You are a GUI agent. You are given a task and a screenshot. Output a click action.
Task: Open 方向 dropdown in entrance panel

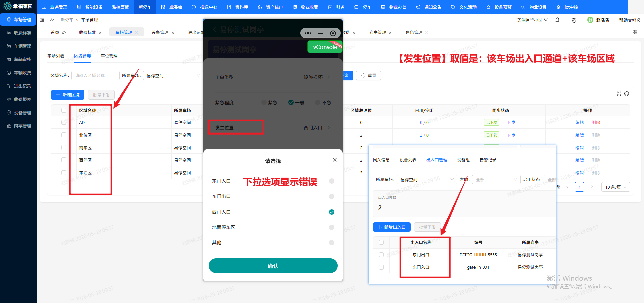point(496,180)
